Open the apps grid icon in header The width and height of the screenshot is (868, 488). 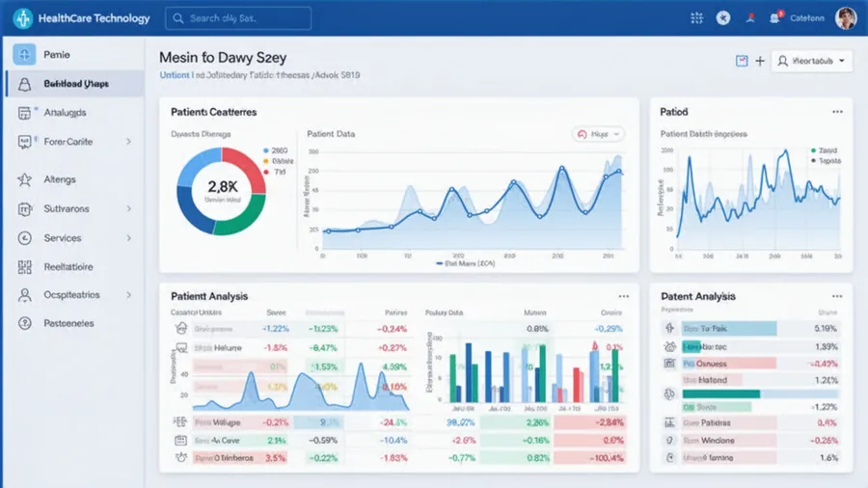(697, 18)
